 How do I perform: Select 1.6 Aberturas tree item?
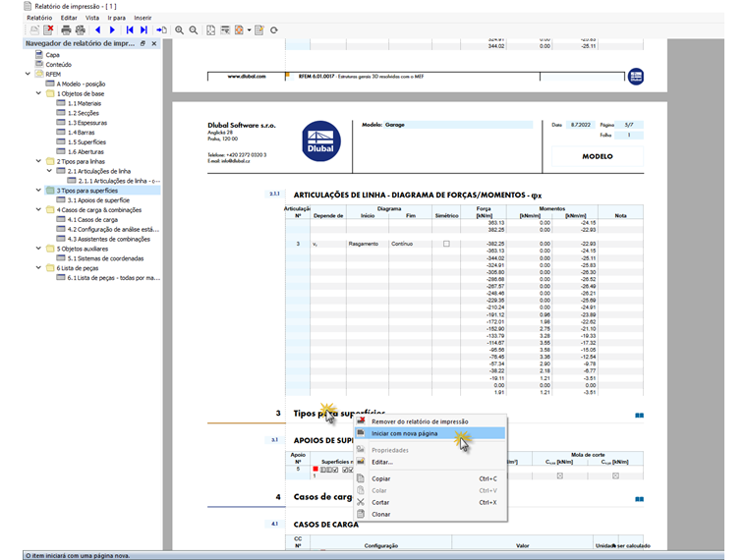[x=86, y=151]
